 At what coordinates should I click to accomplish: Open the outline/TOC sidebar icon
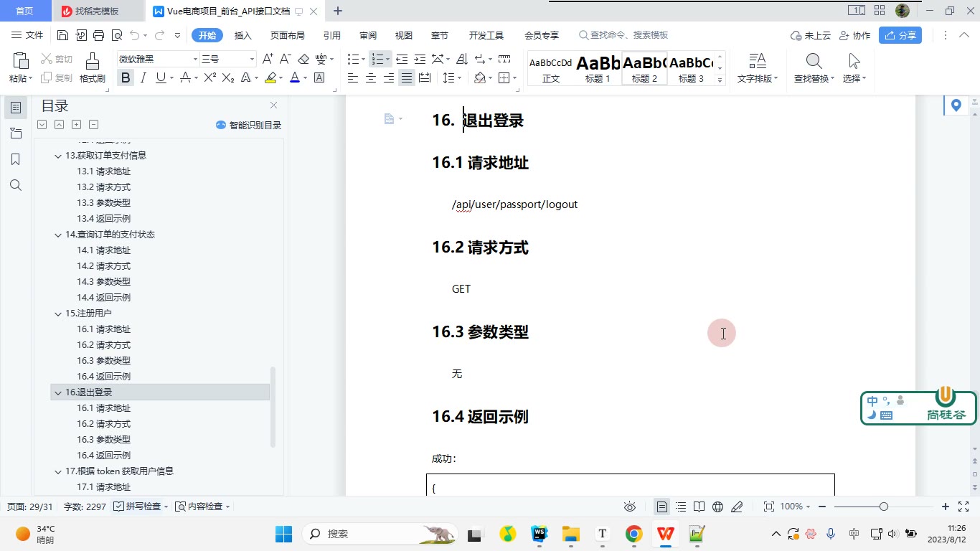click(x=16, y=108)
